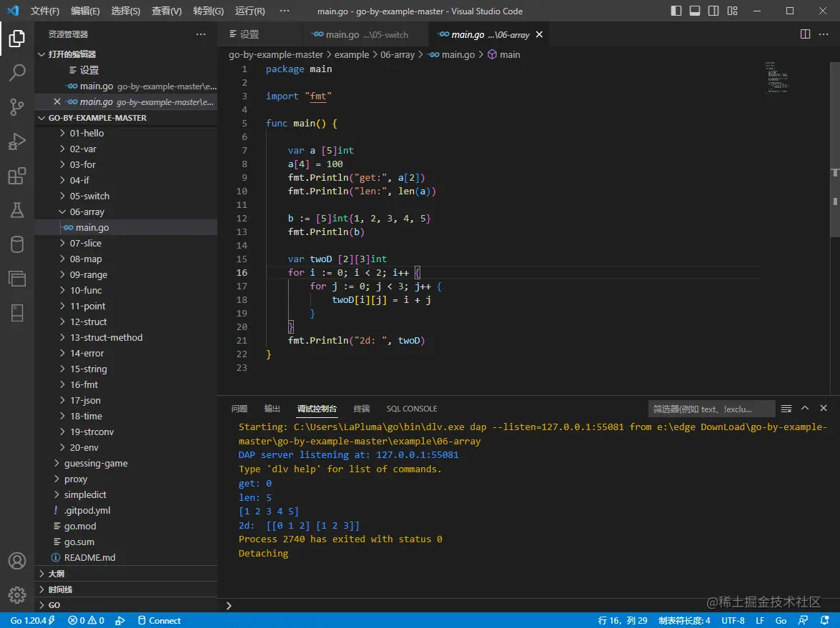Toggle the secondary sidebar layout button
The image size is (840, 628).
[x=713, y=11]
